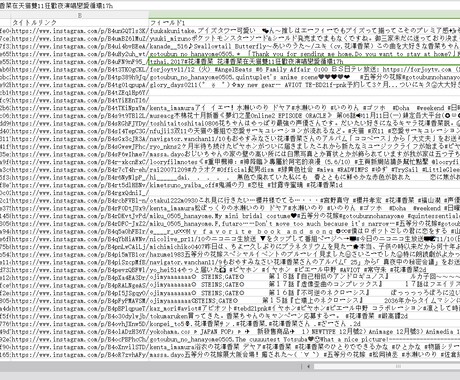Image resolution: width=460 pixels, height=380 pixels.
Task: Select the kimetsuno_yaiba_off 鬼滅の刃 cell
Action: pyautogui.click(x=304, y=185)
